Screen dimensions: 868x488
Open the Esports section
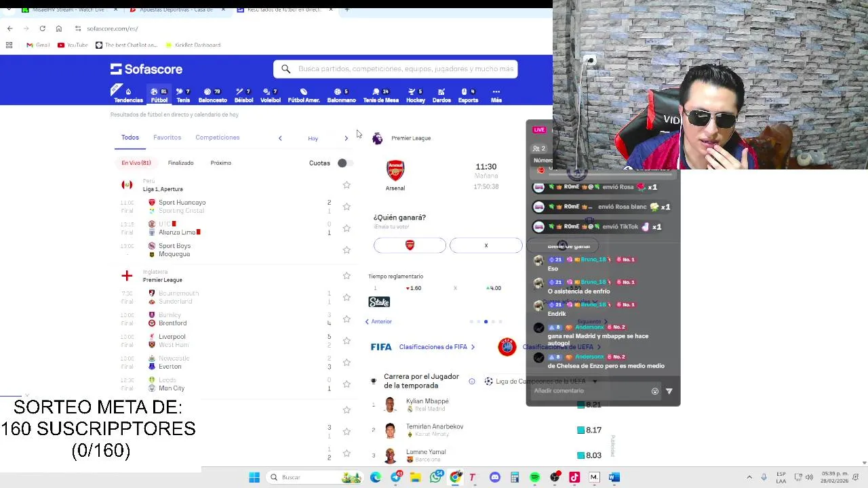[x=468, y=95]
